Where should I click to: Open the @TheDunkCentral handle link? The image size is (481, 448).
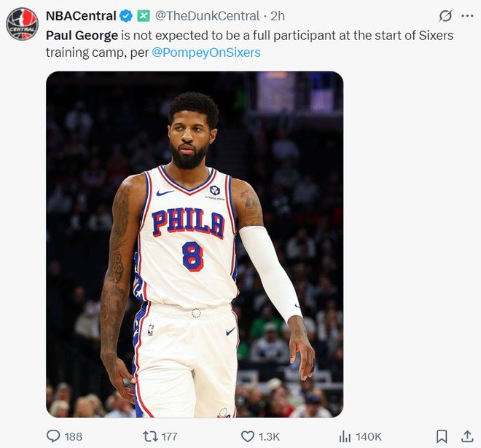click(207, 16)
